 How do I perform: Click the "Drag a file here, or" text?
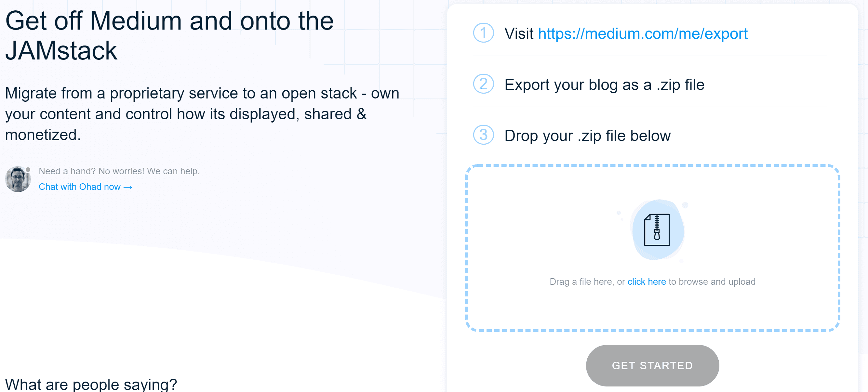coord(587,281)
